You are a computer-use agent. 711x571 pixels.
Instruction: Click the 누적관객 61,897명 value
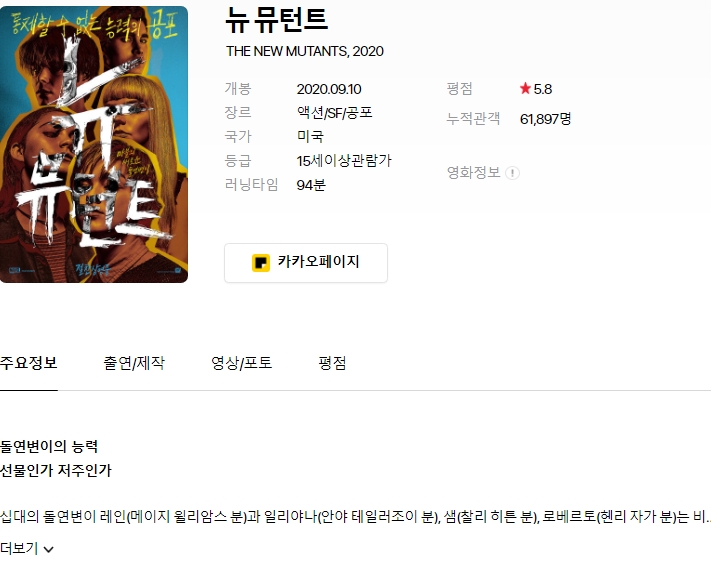pyautogui.click(x=545, y=119)
